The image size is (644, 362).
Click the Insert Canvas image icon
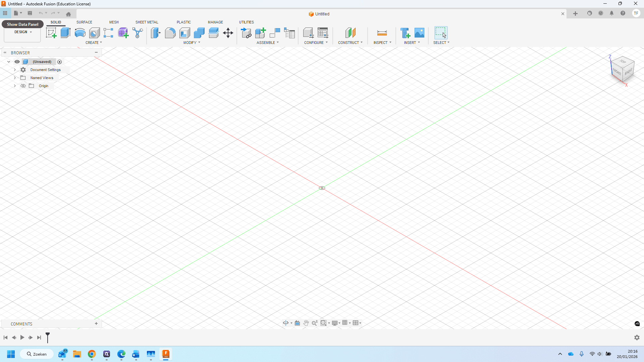click(x=419, y=33)
